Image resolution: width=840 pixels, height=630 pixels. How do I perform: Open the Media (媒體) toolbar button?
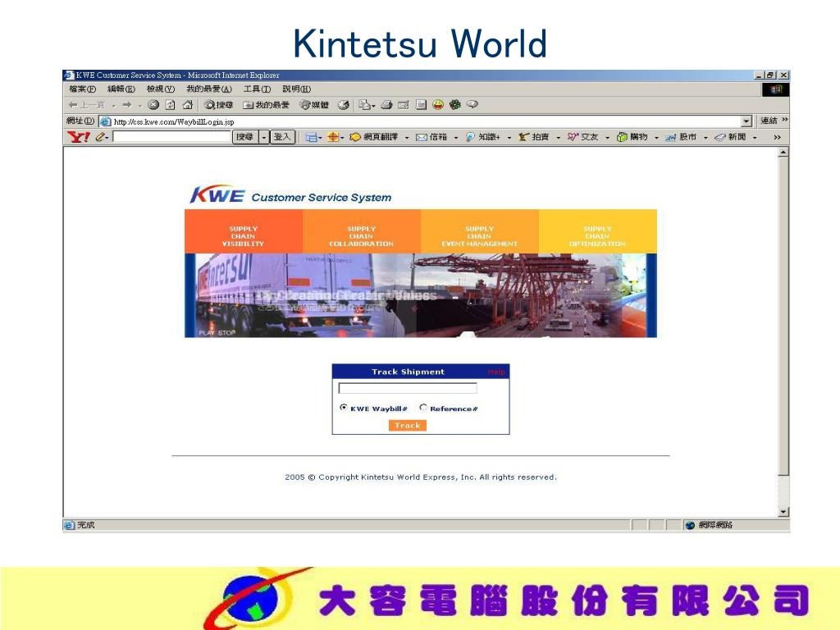[x=314, y=105]
